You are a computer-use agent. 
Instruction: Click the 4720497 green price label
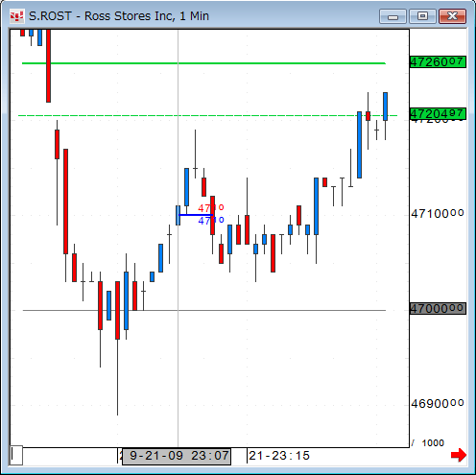click(438, 113)
